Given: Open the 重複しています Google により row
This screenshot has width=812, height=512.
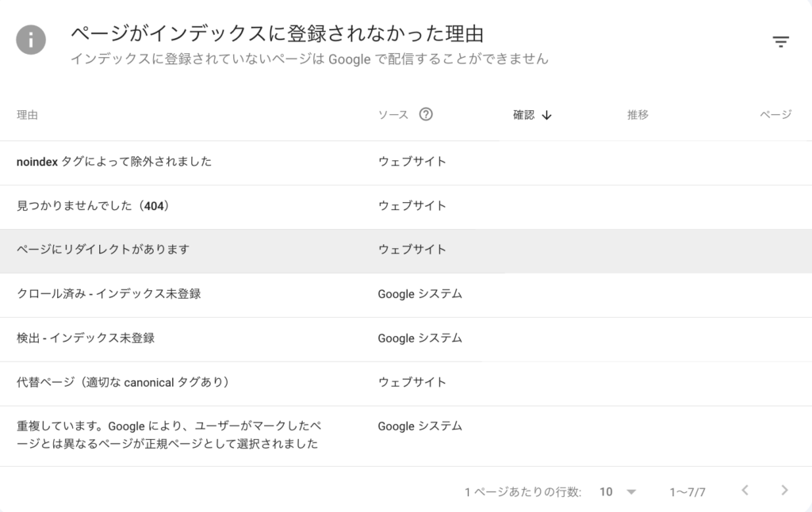Looking at the screenshot, I should [x=406, y=436].
